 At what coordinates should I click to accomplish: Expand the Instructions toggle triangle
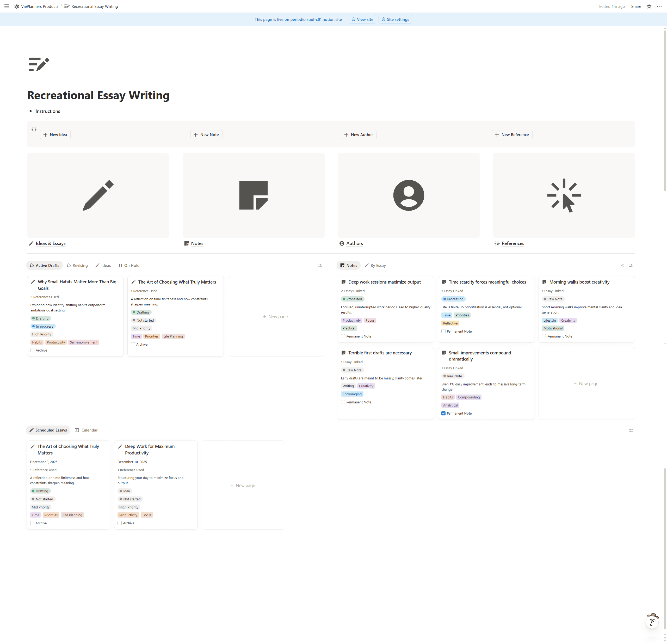coord(31,111)
